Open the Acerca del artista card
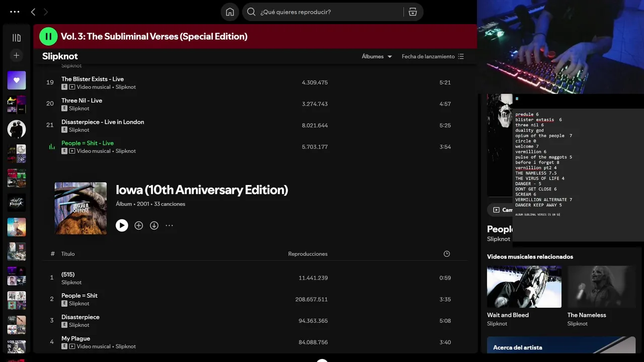This screenshot has width=644, height=362. (x=561, y=345)
